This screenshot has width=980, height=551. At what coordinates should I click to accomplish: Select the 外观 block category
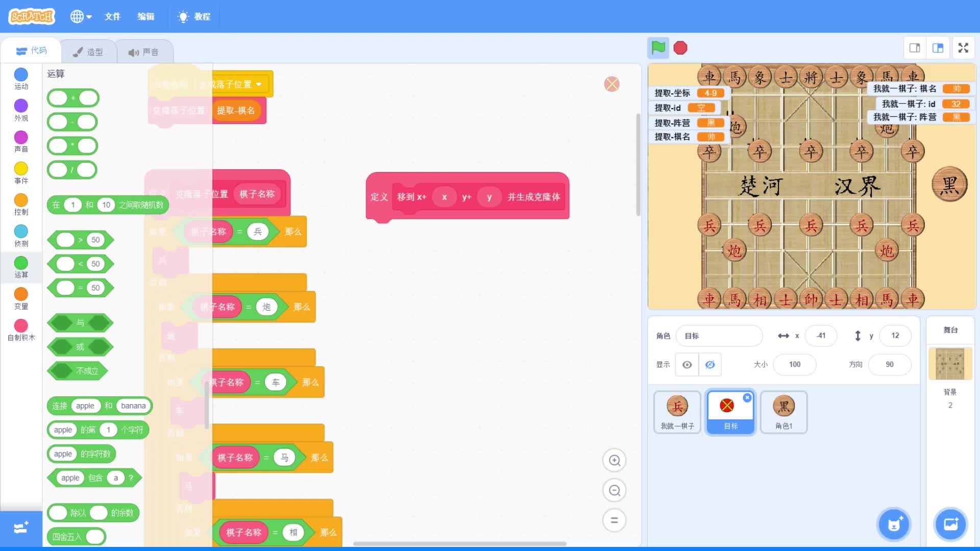click(21, 110)
